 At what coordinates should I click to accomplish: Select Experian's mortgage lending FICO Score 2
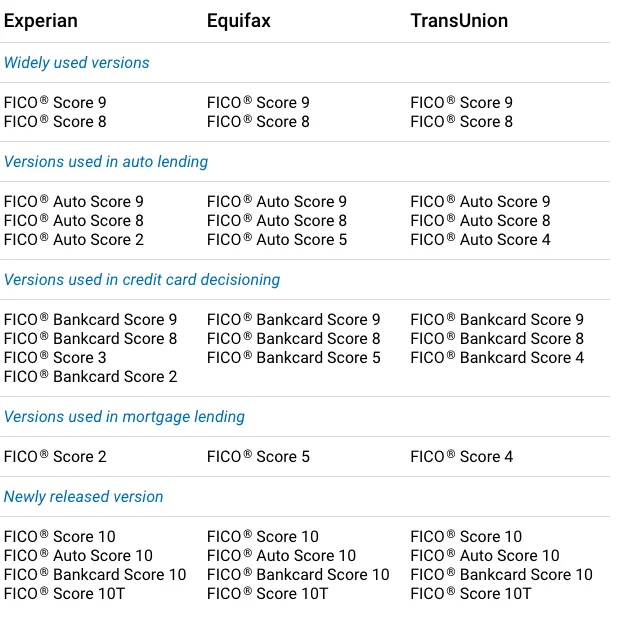[x=55, y=457]
